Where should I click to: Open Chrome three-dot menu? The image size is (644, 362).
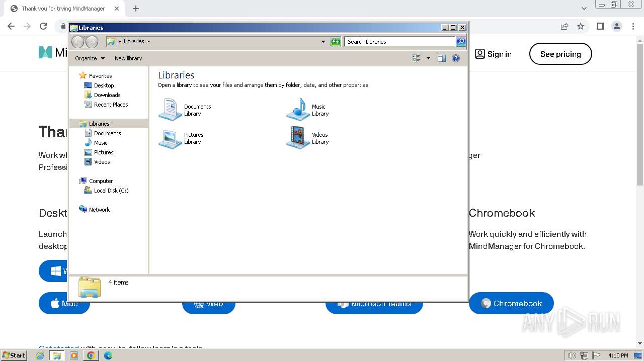tap(632, 26)
